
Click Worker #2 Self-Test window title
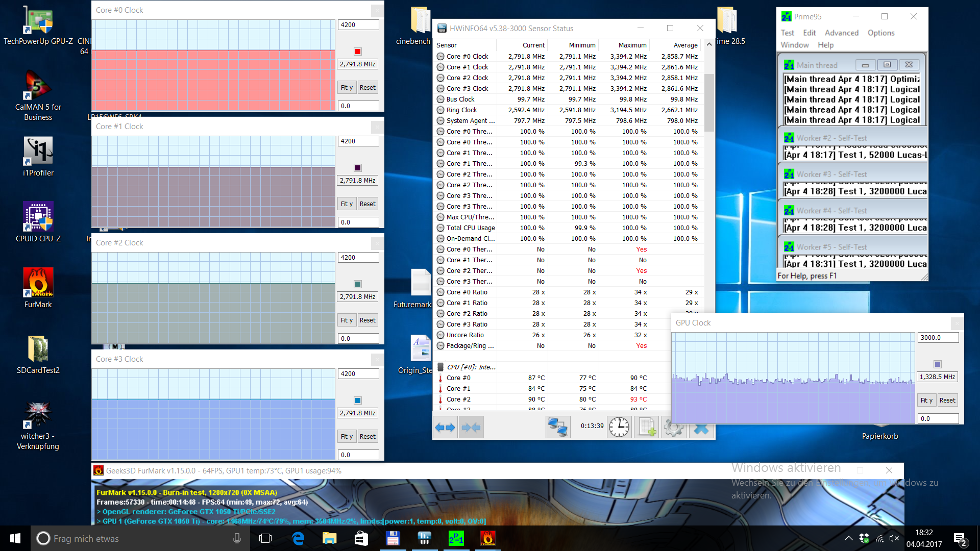[831, 138]
